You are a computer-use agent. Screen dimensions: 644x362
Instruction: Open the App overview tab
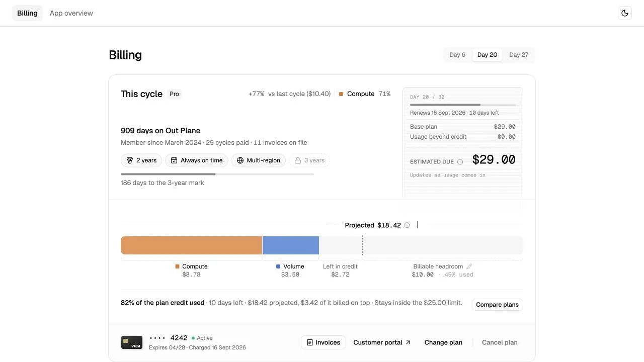[71, 13]
